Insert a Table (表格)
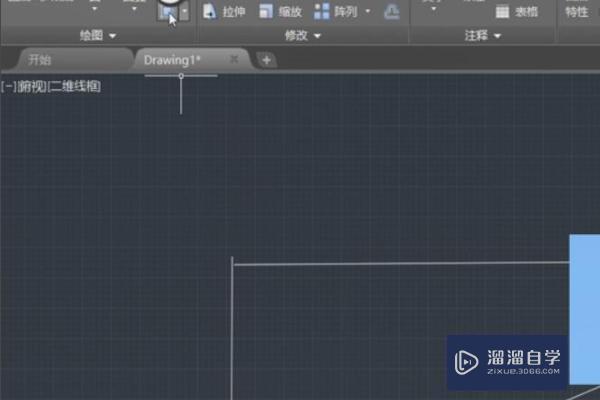Viewport: 600px width, 400px height. click(x=517, y=12)
